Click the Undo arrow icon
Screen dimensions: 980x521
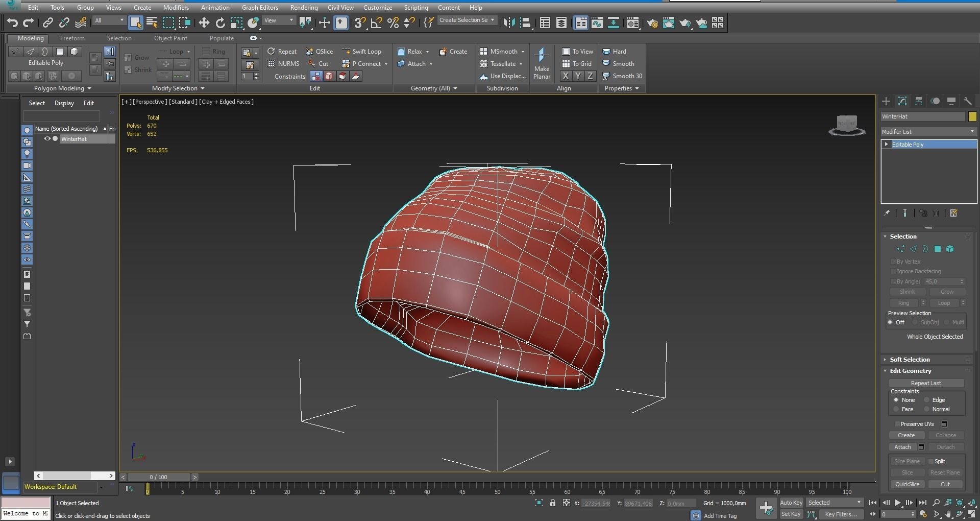coord(12,22)
